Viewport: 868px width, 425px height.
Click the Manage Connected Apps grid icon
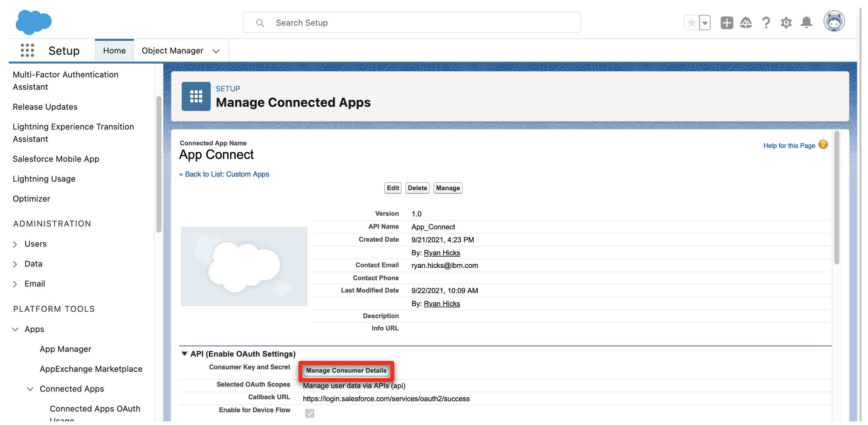point(196,96)
